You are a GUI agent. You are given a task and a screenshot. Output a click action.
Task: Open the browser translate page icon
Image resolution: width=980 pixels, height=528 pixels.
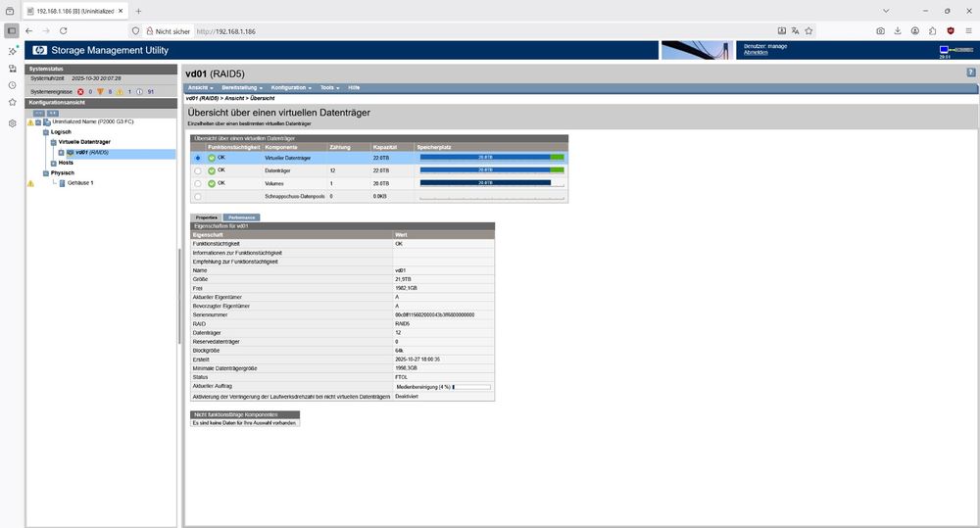coord(795,30)
